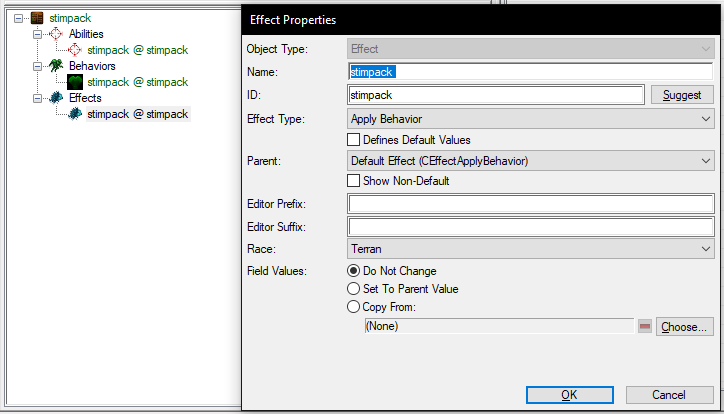
Task: Click the stimpack effect icon under Effects
Action: tap(74, 114)
